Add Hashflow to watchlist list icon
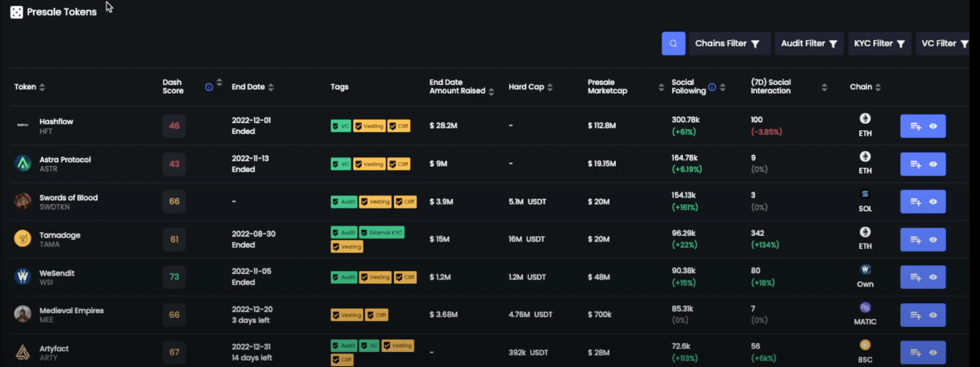This screenshot has width=980, height=367. click(x=915, y=126)
